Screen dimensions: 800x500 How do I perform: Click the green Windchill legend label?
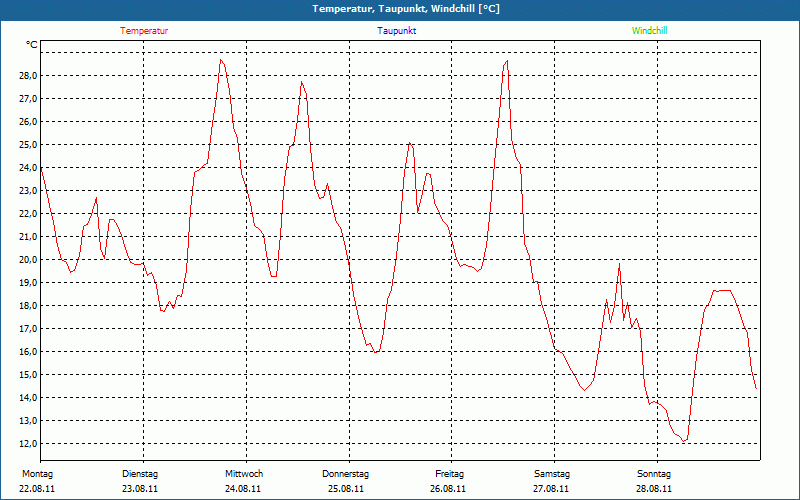[649, 31]
